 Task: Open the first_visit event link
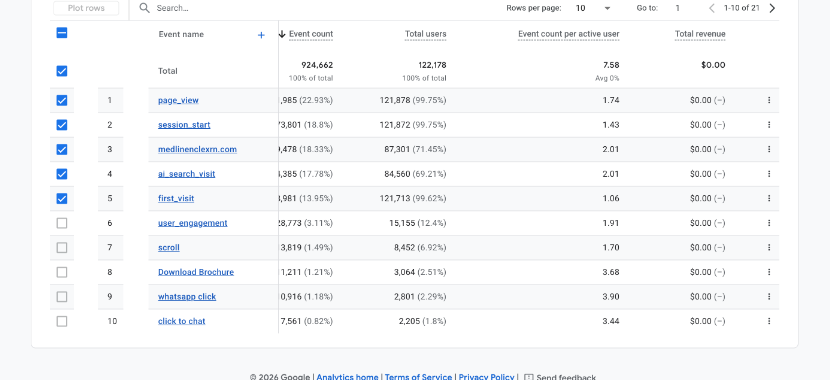(176, 198)
